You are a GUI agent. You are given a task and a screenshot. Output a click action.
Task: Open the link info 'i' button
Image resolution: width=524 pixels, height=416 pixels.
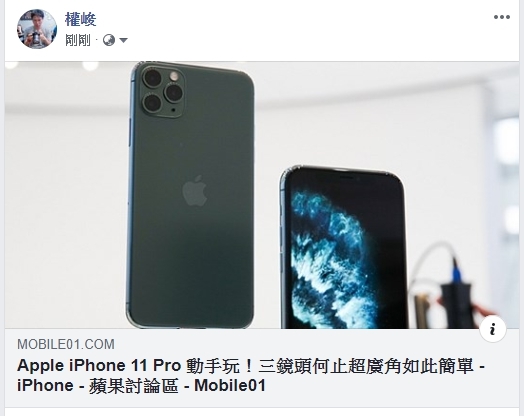pos(493,329)
